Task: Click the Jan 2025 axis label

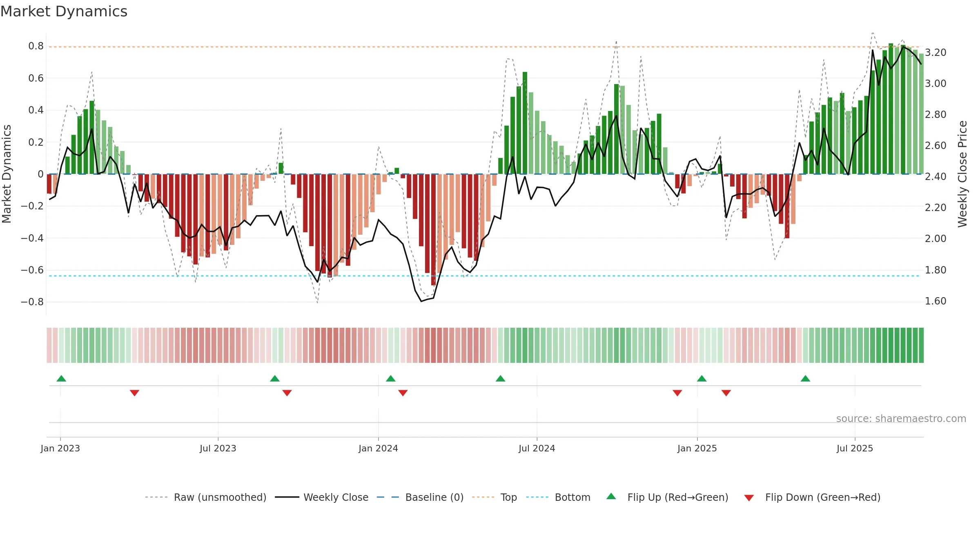Action: click(x=697, y=448)
